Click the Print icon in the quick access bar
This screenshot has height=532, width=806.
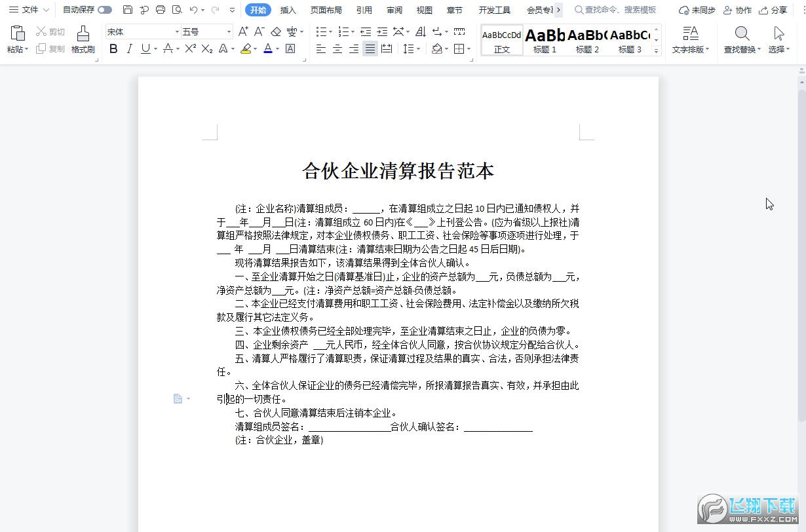[161, 10]
